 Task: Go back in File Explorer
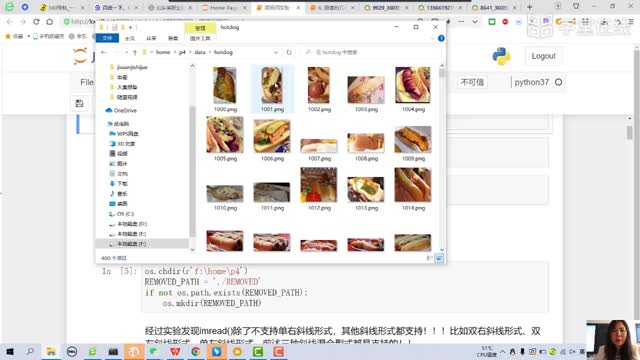point(104,52)
